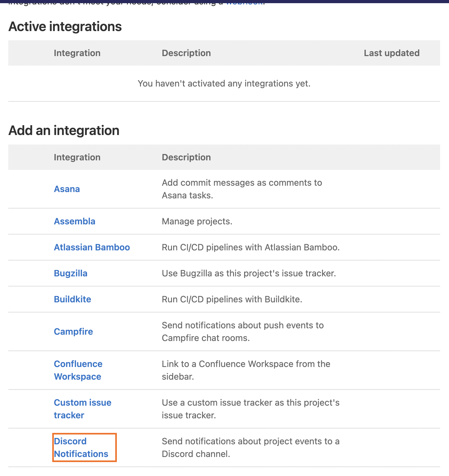Click the Last updated column header
Image resolution: width=449 pixels, height=476 pixels.
click(391, 53)
